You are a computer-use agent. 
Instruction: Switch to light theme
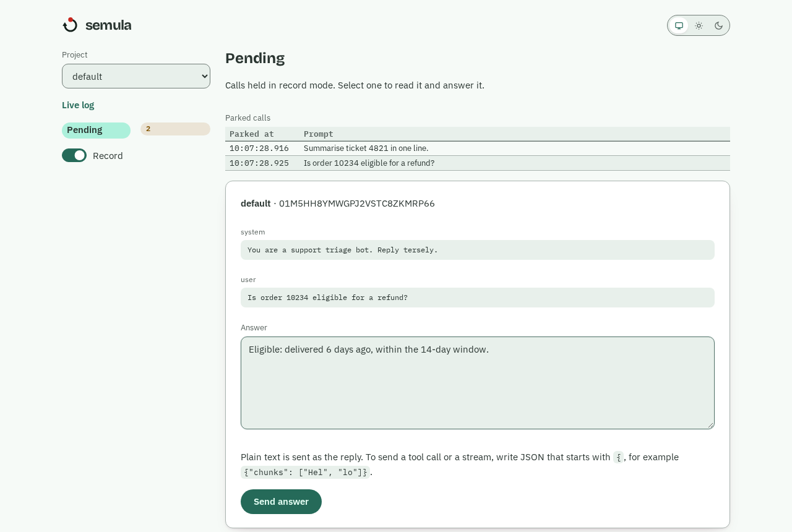[699, 25]
